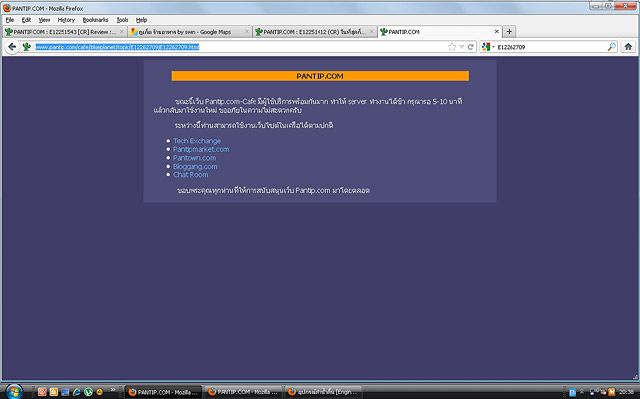Image resolution: width=640 pixels, height=399 pixels.
Task: Open the Tools menu
Action: coord(122,20)
